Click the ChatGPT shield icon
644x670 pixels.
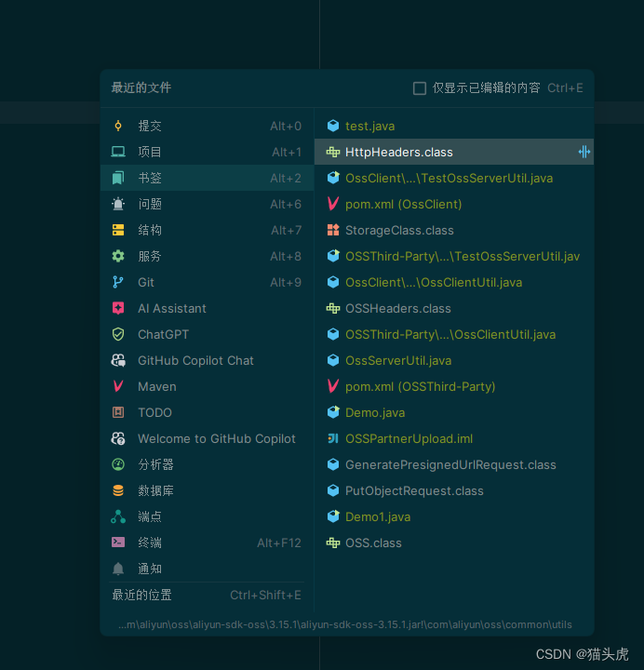click(x=118, y=335)
